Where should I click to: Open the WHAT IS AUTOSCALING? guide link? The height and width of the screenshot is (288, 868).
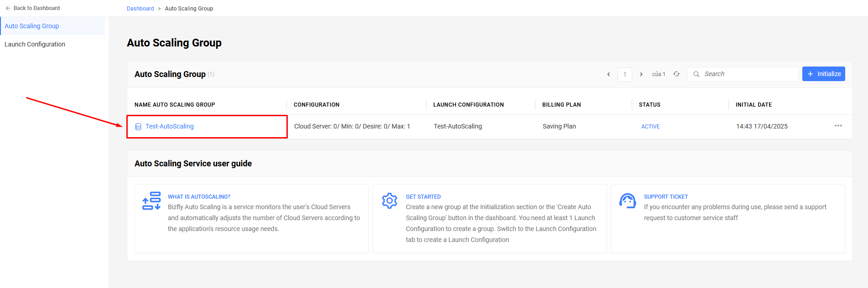[199, 197]
